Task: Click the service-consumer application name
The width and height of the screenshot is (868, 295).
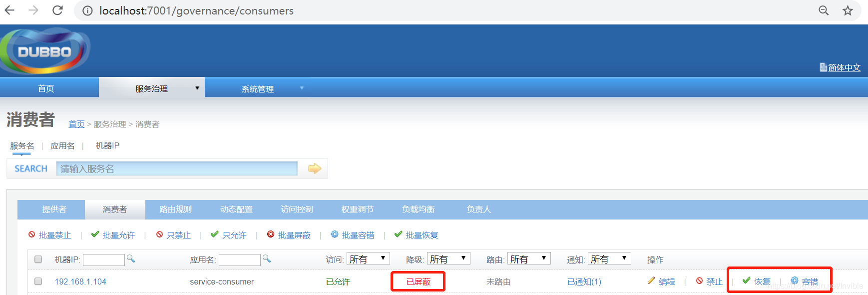Action: pos(222,281)
